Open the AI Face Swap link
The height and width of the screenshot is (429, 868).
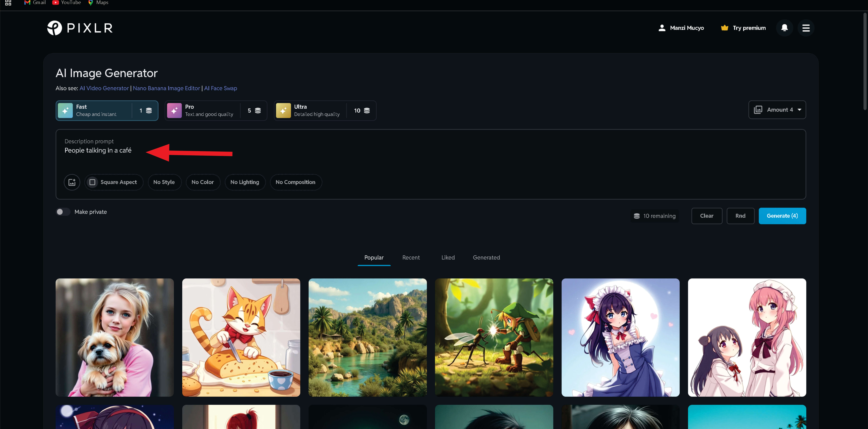click(x=220, y=88)
